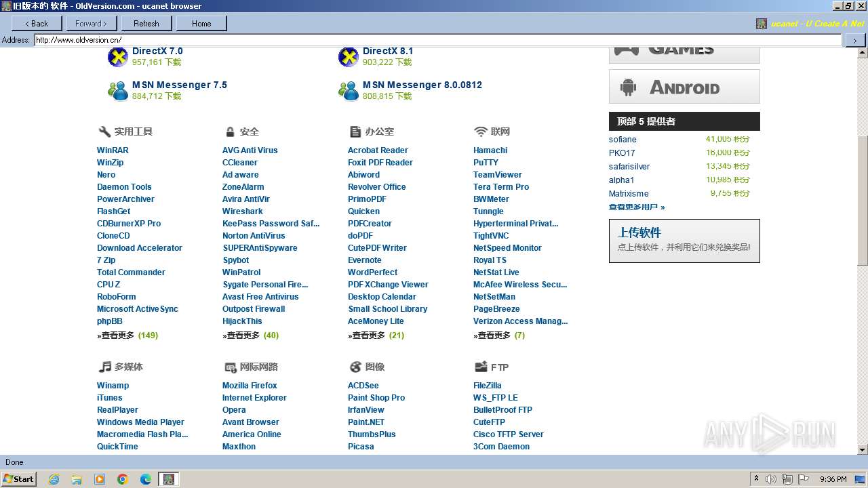Screen dimensions: 868x488
Task: Open the TeamViewer link
Action: point(498,175)
